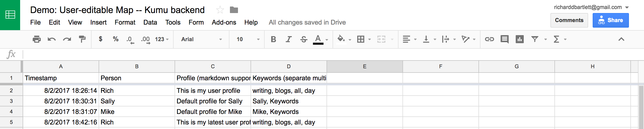The image size is (644, 129).
Task: Select the paint format tool
Action: [82, 39]
